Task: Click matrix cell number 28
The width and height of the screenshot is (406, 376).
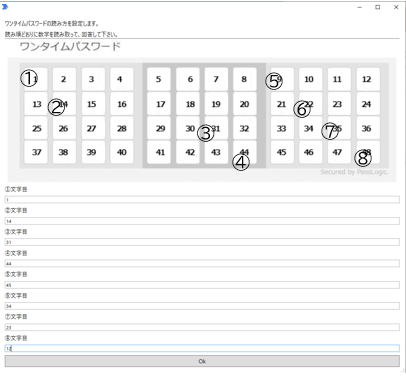Action: [122, 128]
